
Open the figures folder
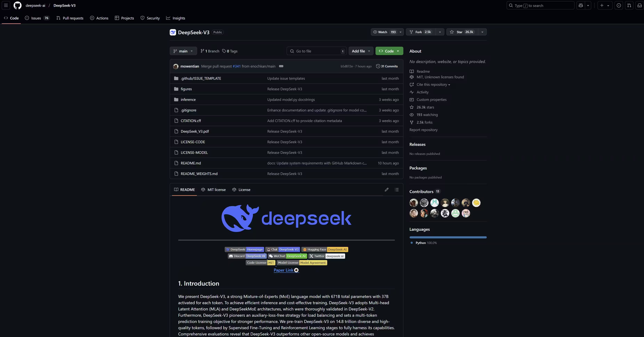pyautogui.click(x=186, y=89)
